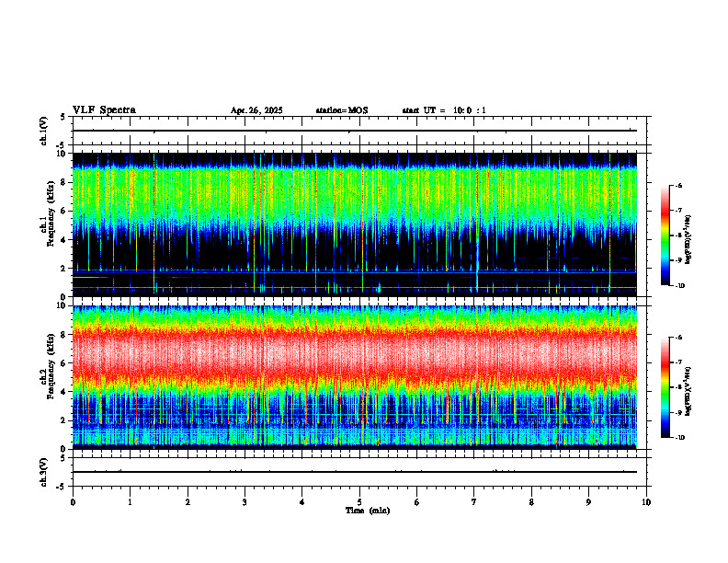Image resolution: width=728 pixels, height=563 pixels.
Task: Click the "-5" tick of ch.3(V) axis
Action: [x=62, y=487]
